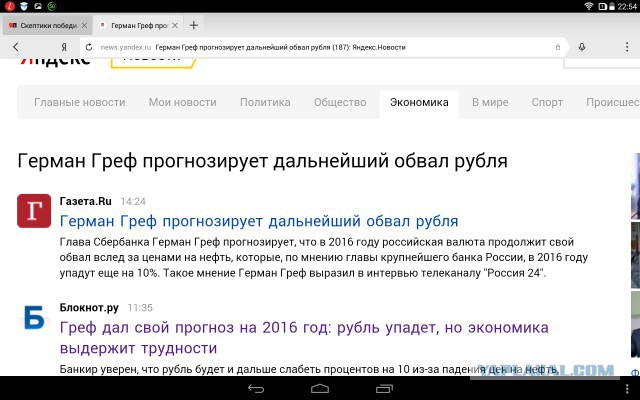The image size is (640, 400).
Task: Tap the Газета.Ru red logo icon
Action: point(34,211)
